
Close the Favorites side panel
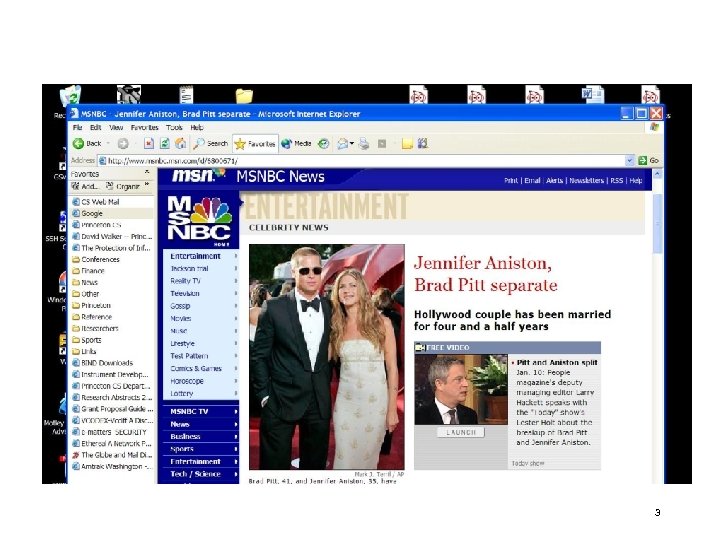tap(147, 172)
